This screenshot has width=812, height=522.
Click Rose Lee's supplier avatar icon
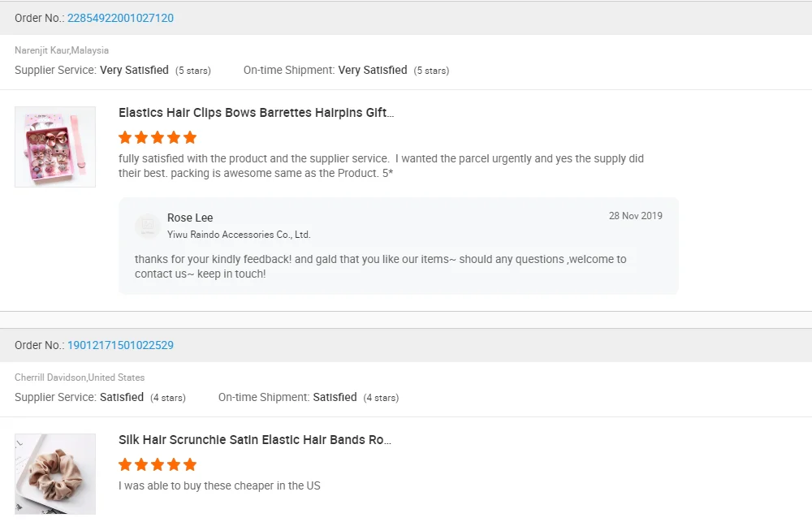pos(147,226)
